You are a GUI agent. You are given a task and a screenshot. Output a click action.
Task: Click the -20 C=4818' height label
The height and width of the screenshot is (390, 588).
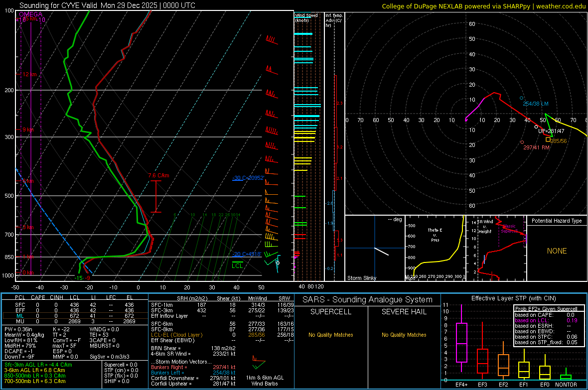coord(247,254)
